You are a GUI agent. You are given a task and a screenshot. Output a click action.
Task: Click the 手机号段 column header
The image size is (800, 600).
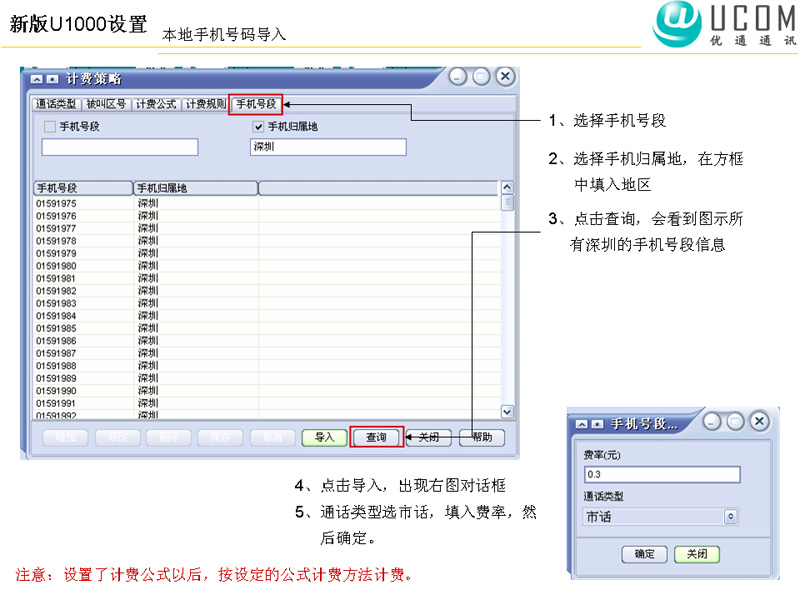83,188
